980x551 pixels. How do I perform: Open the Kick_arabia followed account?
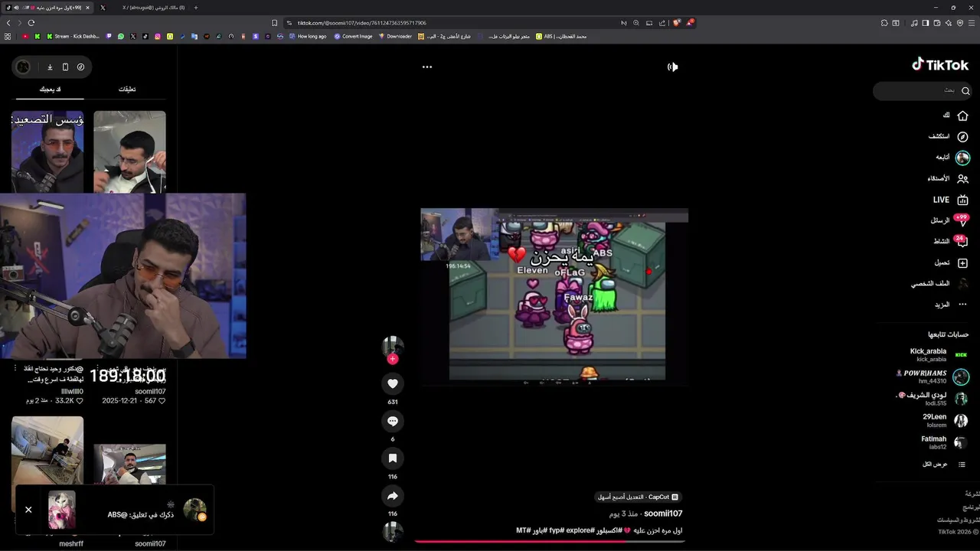coord(938,355)
